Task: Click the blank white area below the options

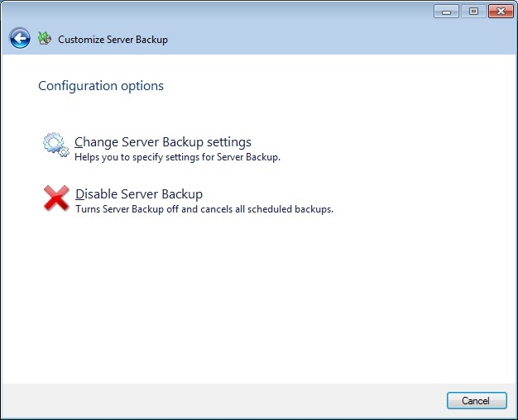Action: pos(257,298)
